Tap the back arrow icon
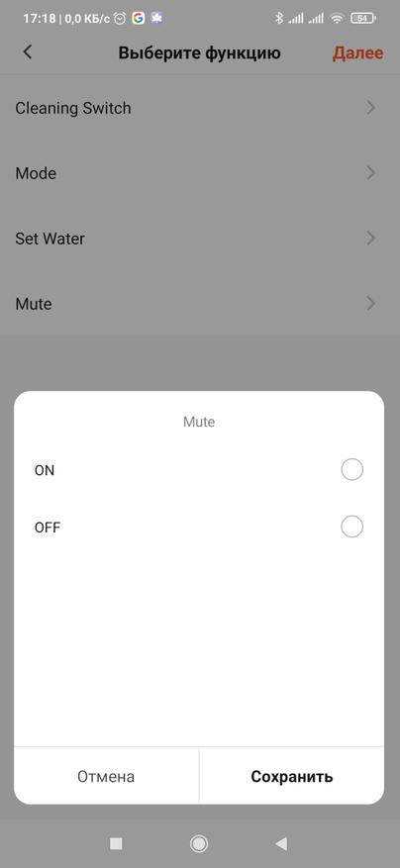The width and height of the screenshot is (400, 868). click(27, 52)
